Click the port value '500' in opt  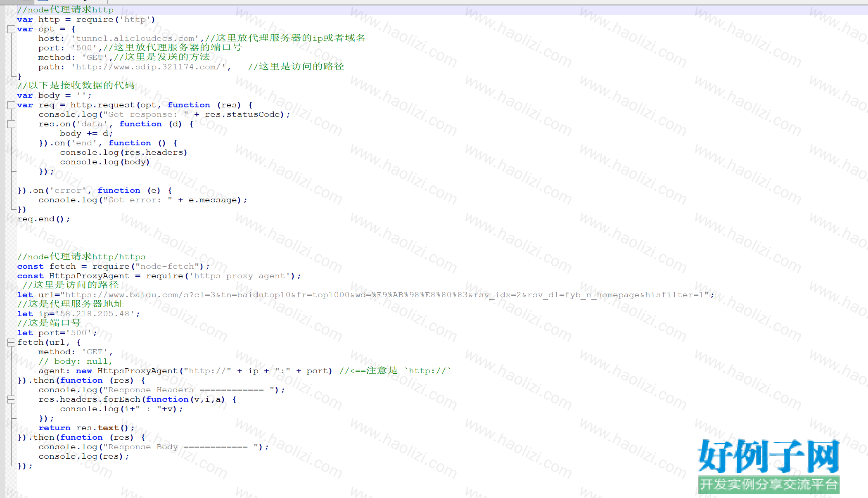pos(84,48)
